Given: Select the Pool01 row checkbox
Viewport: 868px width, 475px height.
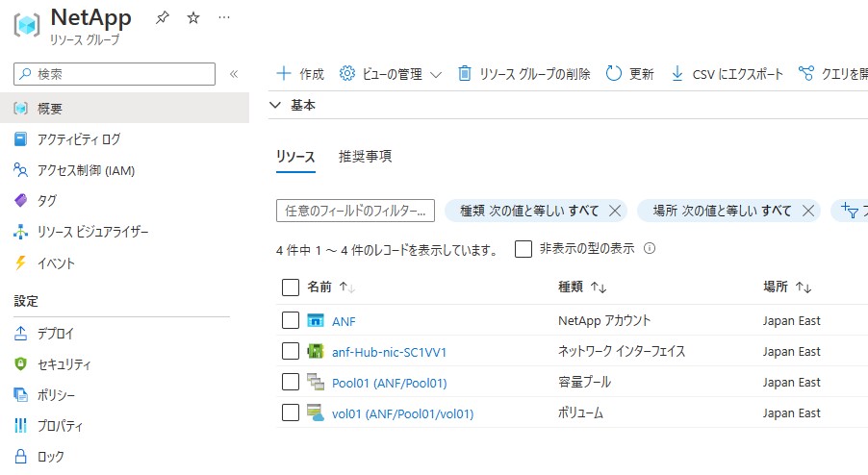Looking at the screenshot, I should click(291, 382).
